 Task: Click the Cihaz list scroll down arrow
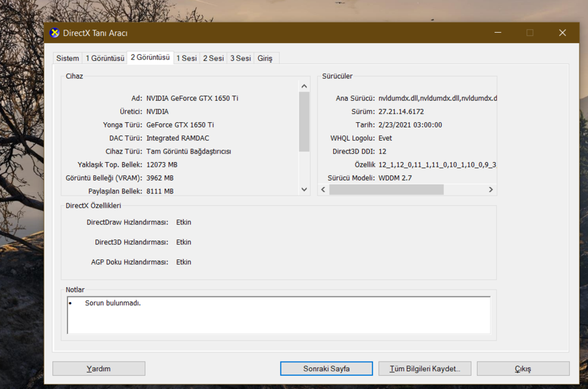304,190
